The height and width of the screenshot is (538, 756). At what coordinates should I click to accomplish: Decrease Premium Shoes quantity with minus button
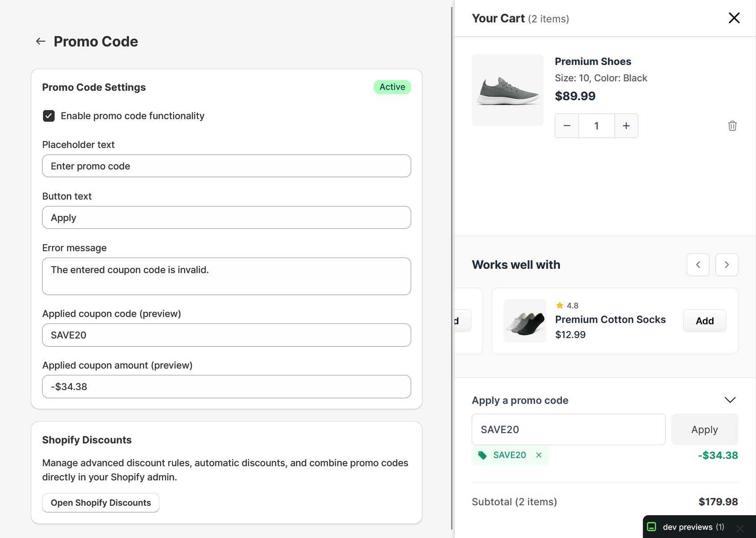[567, 126]
